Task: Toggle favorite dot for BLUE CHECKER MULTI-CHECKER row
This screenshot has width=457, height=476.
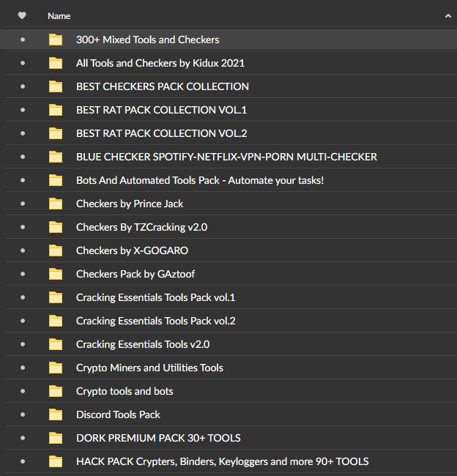Action: [x=23, y=157]
